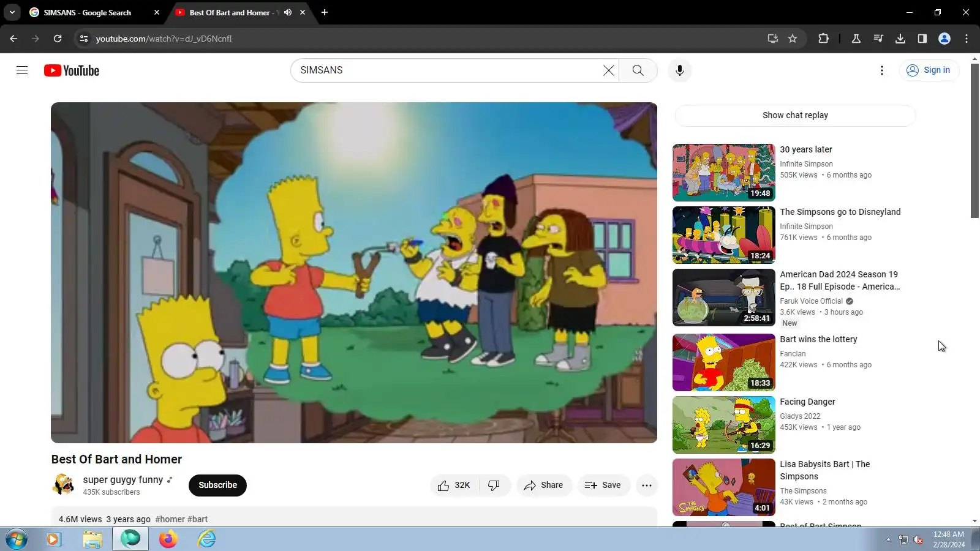The width and height of the screenshot is (980, 551).
Task: Open Windows Start menu
Action: coord(17,539)
